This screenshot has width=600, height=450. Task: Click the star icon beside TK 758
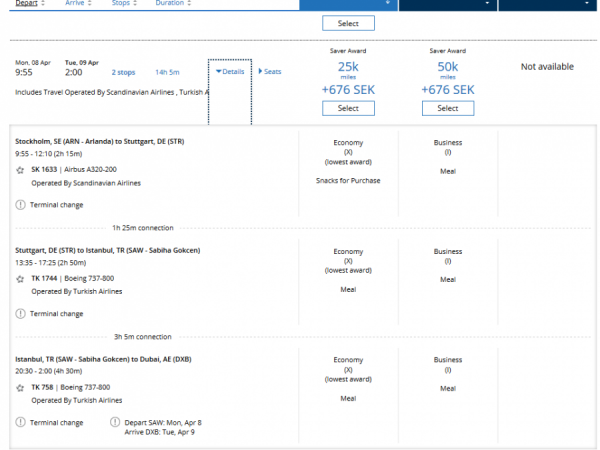tap(20, 387)
